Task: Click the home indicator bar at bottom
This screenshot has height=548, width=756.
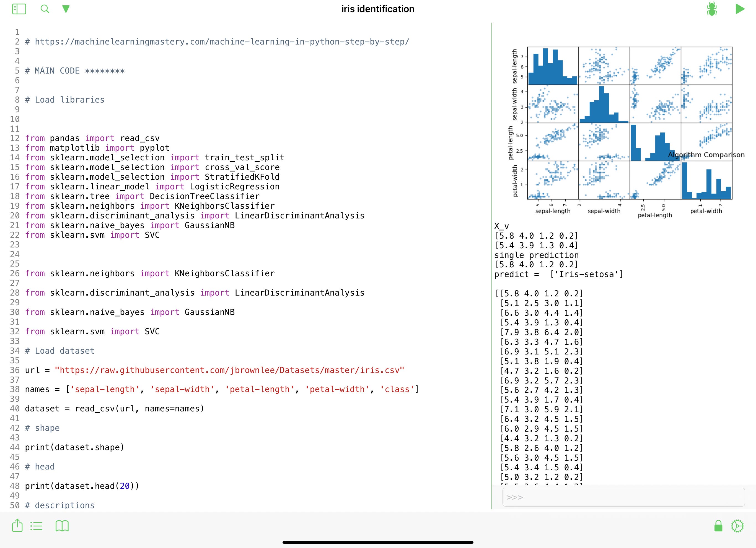Action: click(x=378, y=542)
